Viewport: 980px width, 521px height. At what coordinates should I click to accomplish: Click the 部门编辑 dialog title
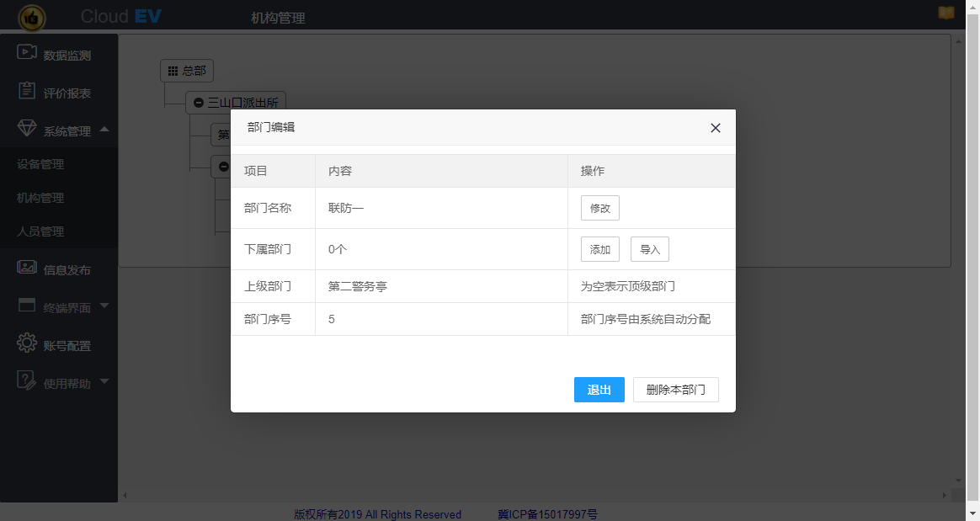click(x=271, y=127)
